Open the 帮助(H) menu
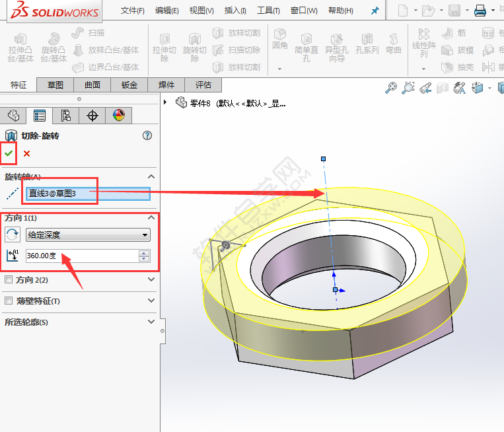 [x=341, y=11]
